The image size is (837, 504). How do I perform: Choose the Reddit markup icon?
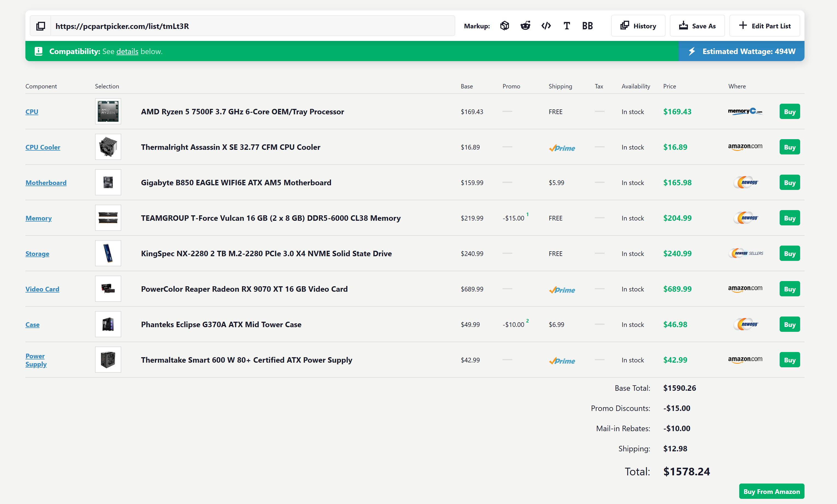[525, 26]
